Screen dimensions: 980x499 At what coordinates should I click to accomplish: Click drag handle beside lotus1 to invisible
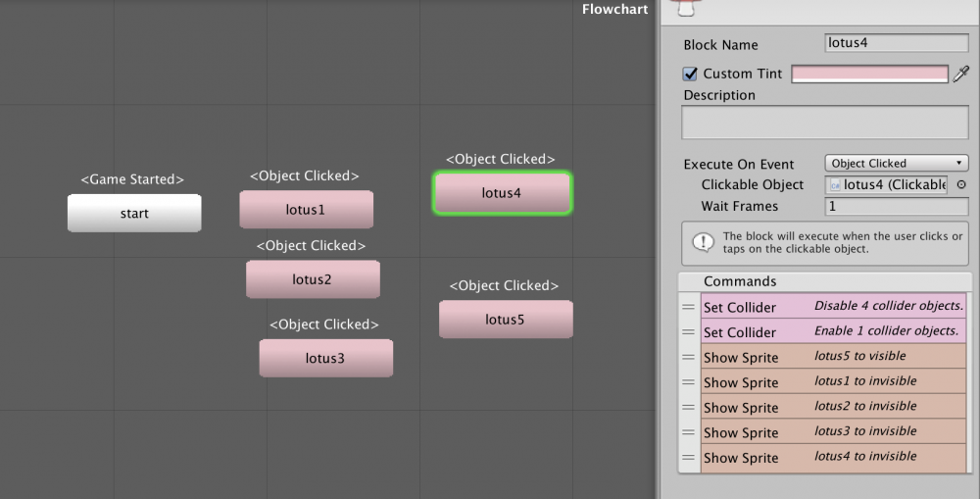click(x=688, y=382)
